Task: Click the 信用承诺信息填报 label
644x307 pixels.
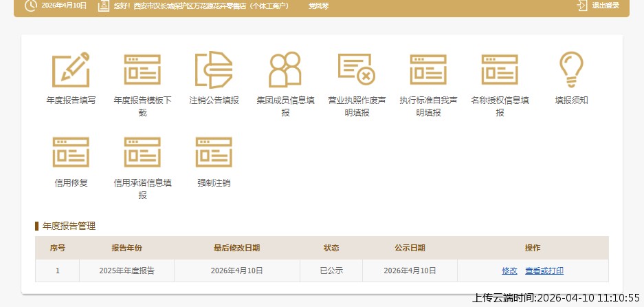Action: 142,189
